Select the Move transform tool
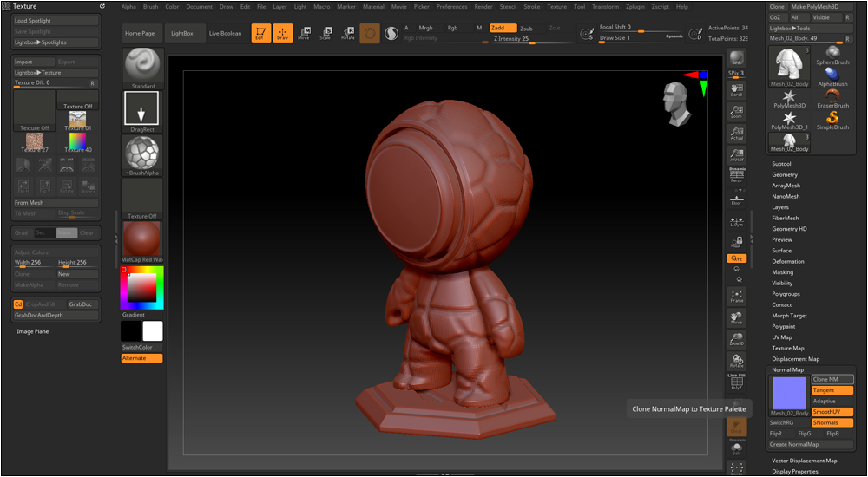868x477 pixels. point(304,34)
